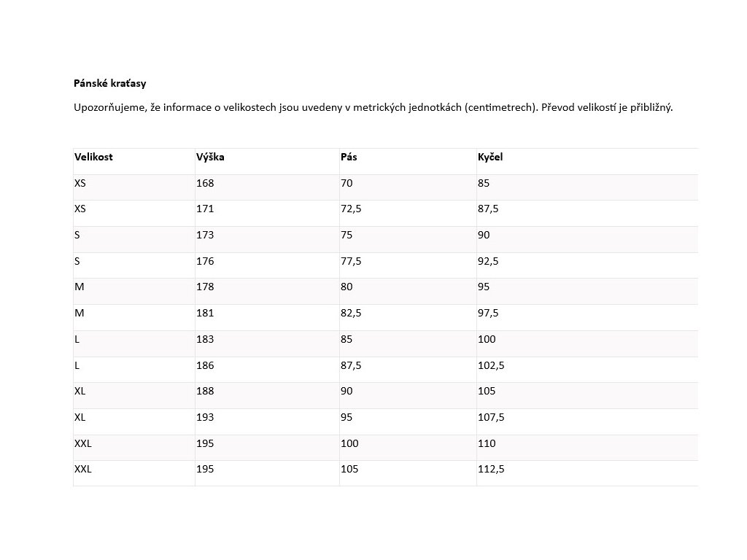Screen dimensions: 747x560
Task: Click the height value 171
Action: pos(205,209)
